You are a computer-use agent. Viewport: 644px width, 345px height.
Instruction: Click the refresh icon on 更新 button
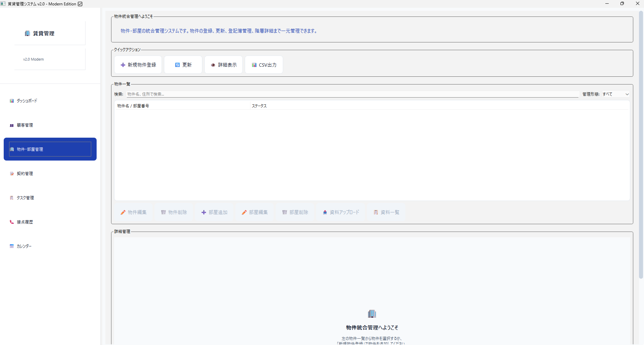click(177, 65)
